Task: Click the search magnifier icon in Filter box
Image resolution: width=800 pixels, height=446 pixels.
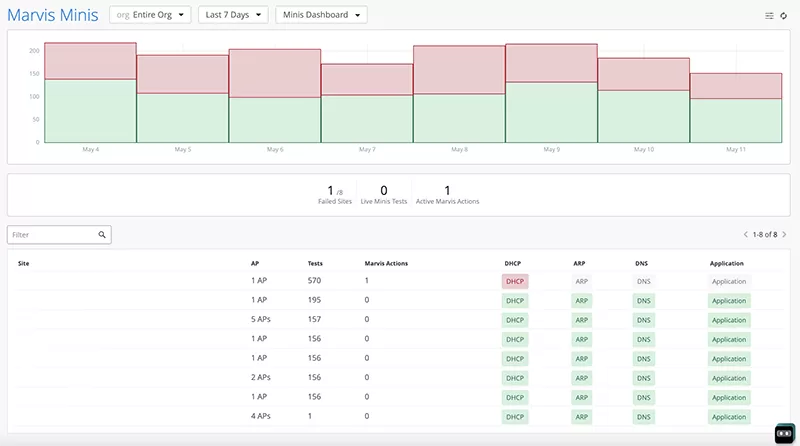Action: (x=102, y=235)
